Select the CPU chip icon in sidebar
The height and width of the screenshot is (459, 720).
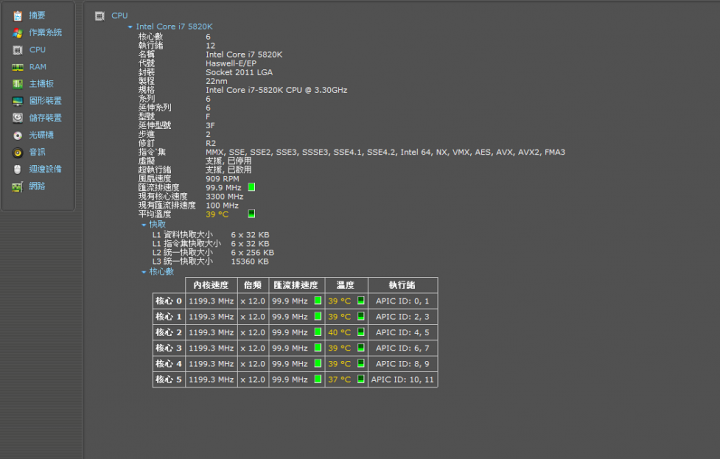17,50
